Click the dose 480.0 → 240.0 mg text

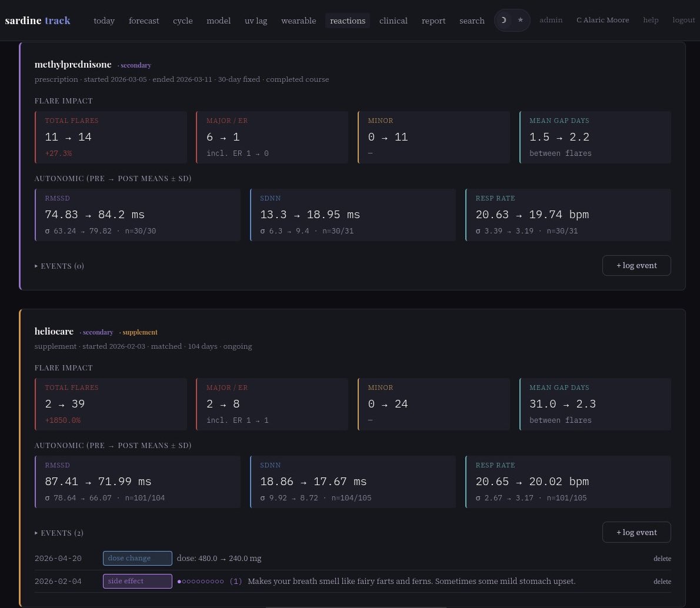pos(219,559)
